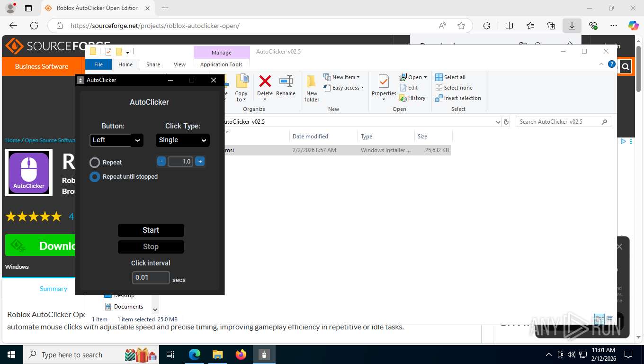644x364 pixels.
Task: Select the Repeat until stopped radio option
Action: point(95,177)
